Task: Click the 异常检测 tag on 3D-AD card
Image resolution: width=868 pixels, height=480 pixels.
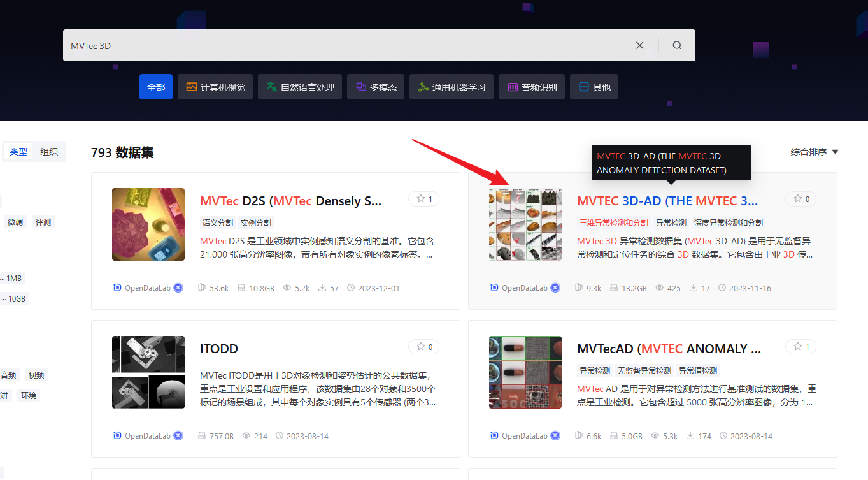Action: (671, 222)
